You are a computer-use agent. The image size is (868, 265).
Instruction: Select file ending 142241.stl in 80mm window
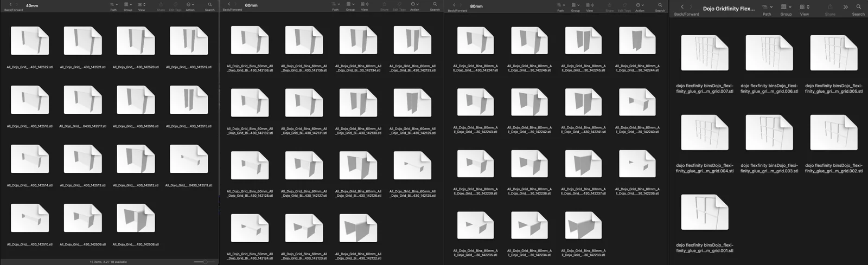(584, 102)
